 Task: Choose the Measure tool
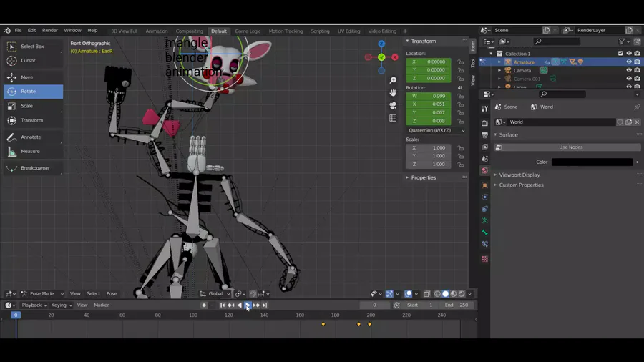coord(33,152)
